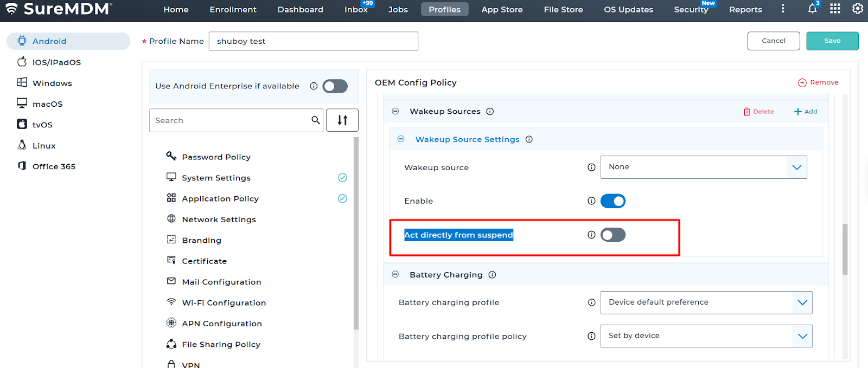This screenshot has width=868, height=368.
Task: Click the info icon beside Battery Charging
Action: [492, 275]
